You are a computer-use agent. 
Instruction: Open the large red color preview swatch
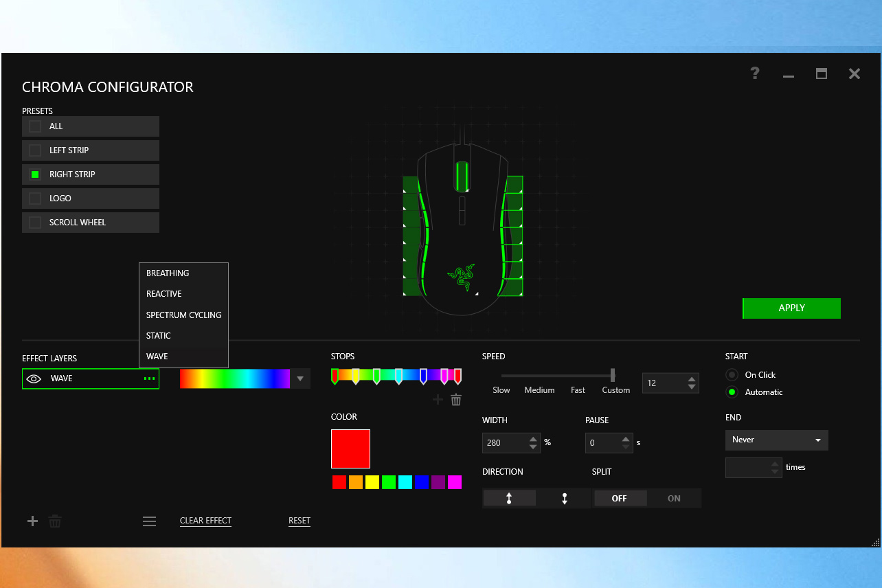350,449
